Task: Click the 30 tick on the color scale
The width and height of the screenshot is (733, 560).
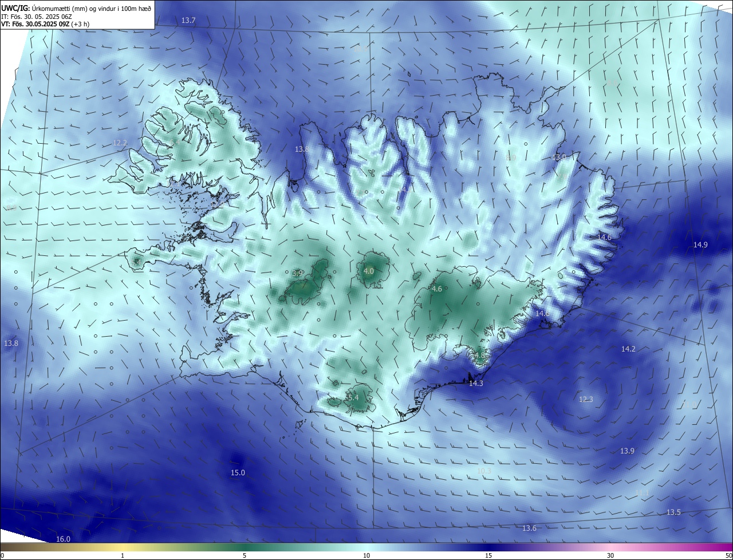Action: [x=610, y=555]
